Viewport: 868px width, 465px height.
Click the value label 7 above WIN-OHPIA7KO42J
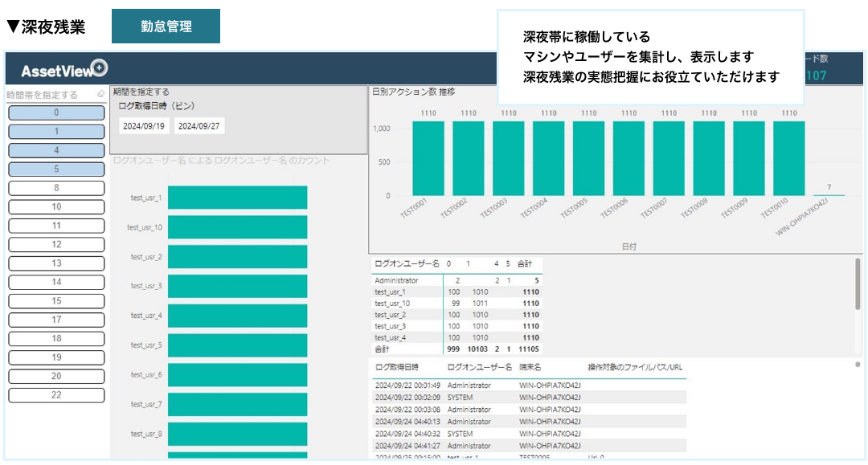[x=829, y=187]
